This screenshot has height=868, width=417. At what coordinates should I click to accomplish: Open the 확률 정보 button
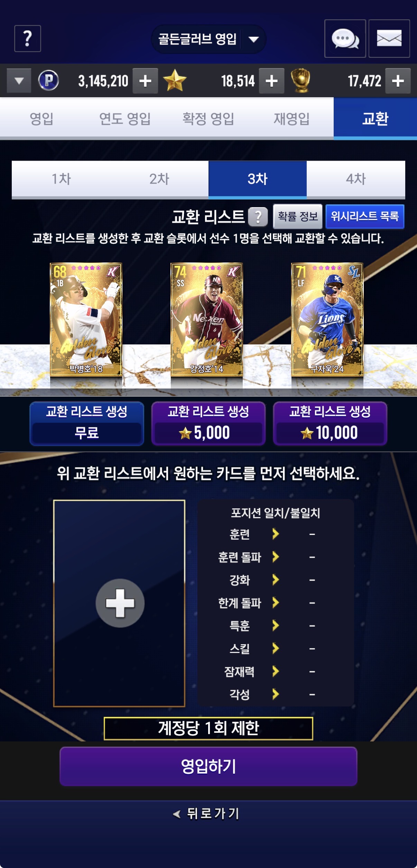(x=298, y=216)
